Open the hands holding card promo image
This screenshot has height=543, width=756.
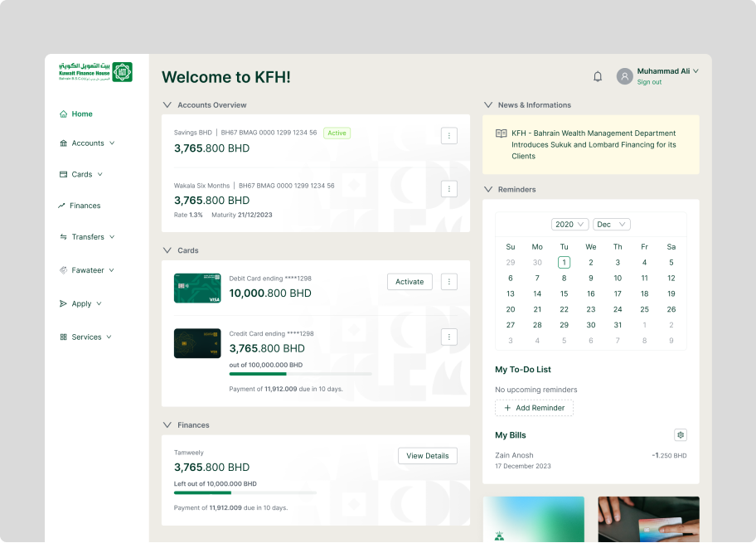tap(648, 519)
